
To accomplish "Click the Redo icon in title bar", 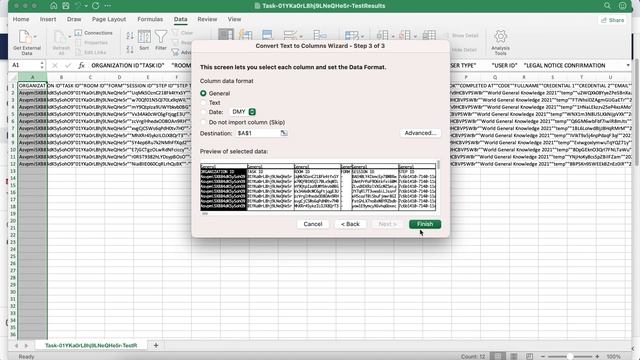I will click(96, 6).
